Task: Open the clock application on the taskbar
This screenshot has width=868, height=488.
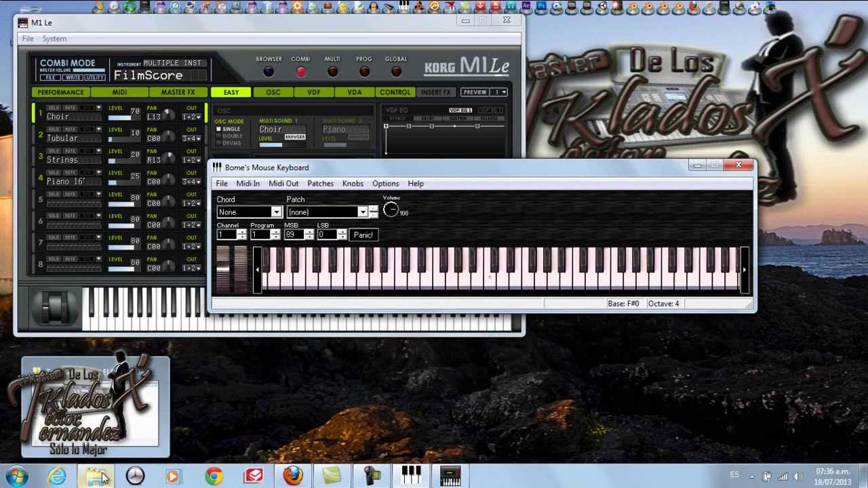Action: click(x=135, y=476)
